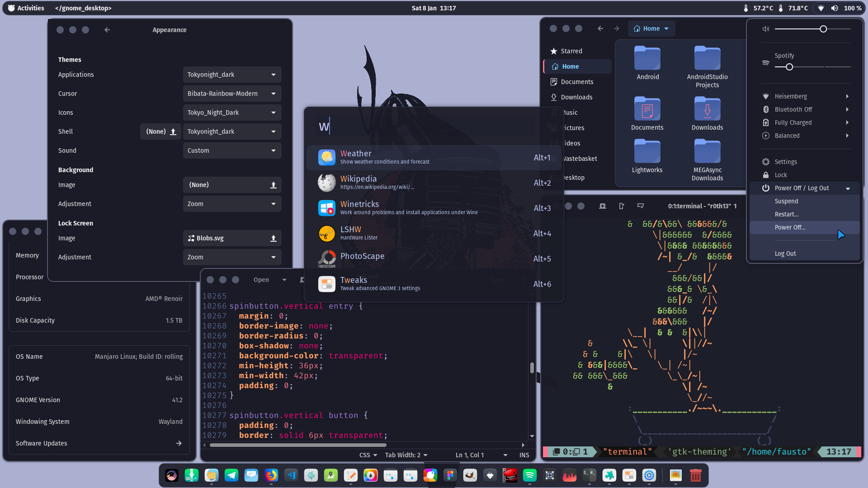Image resolution: width=868 pixels, height=488 pixels.
Task: Go forward in Files window
Action: point(617,28)
